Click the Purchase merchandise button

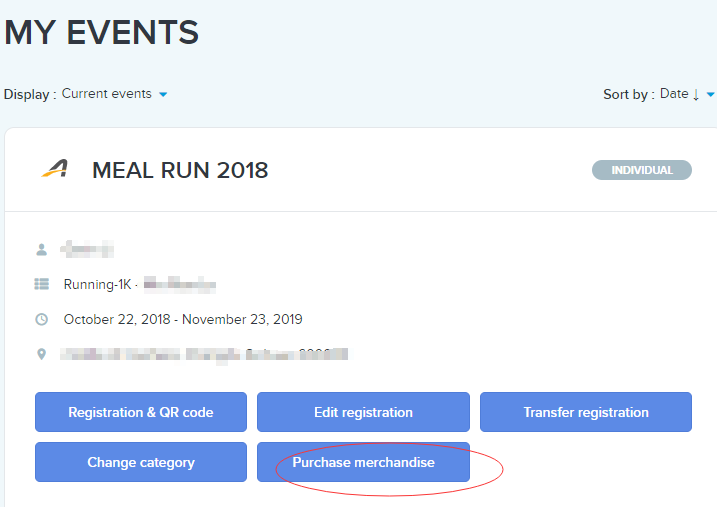(x=363, y=462)
